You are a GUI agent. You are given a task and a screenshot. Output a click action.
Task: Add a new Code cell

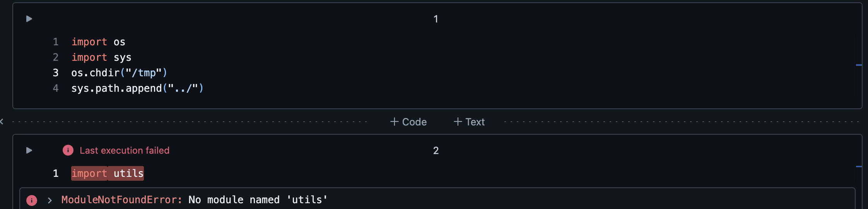click(x=408, y=122)
